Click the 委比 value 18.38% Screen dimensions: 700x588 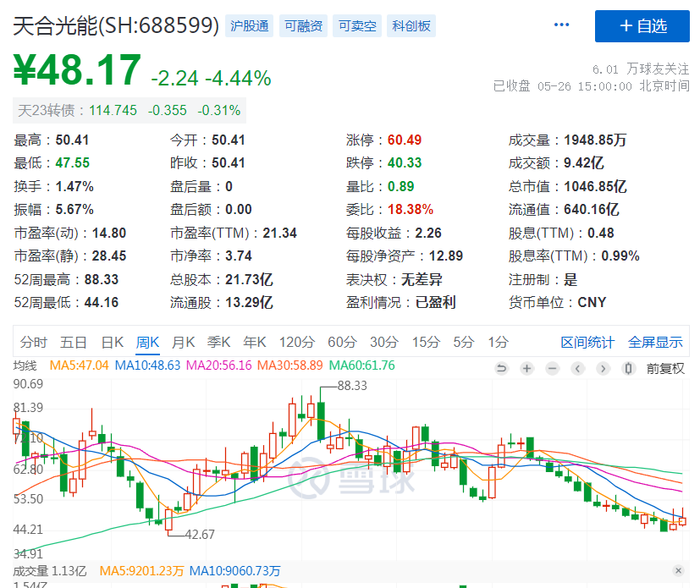click(x=411, y=209)
